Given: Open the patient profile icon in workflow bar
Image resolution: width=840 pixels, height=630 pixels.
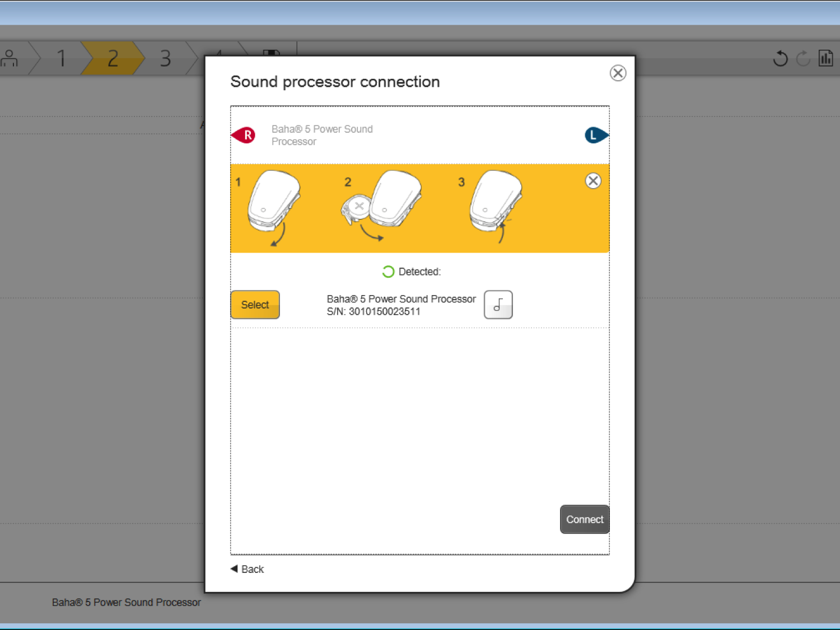Looking at the screenshot, I should tap(10, 58).
